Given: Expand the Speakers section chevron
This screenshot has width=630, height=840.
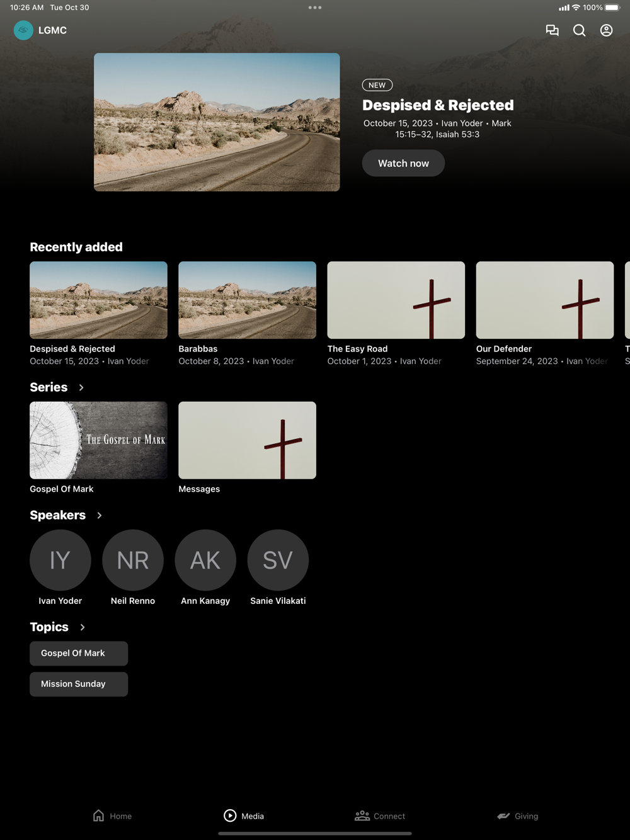Looking at the screenshot, I should (x=100, y=515).
